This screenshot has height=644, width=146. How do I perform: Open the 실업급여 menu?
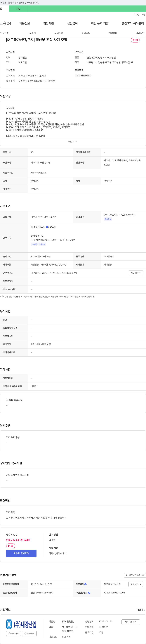72,23
